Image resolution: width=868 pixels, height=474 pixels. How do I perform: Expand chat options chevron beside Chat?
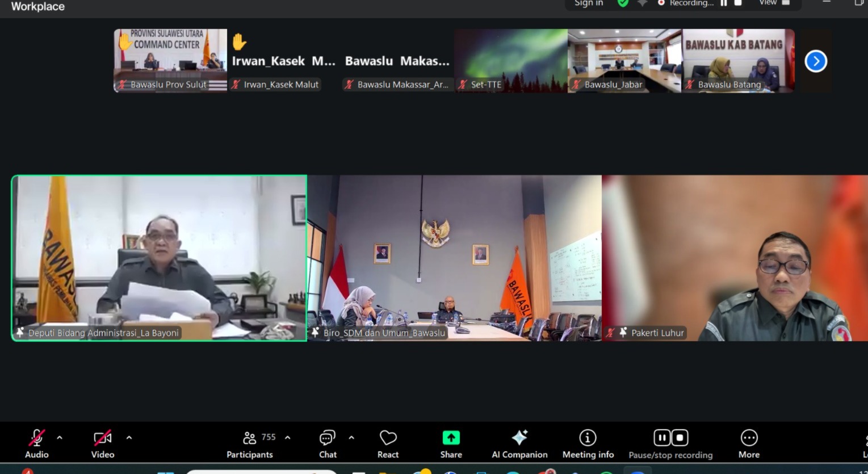click(351, 438)
